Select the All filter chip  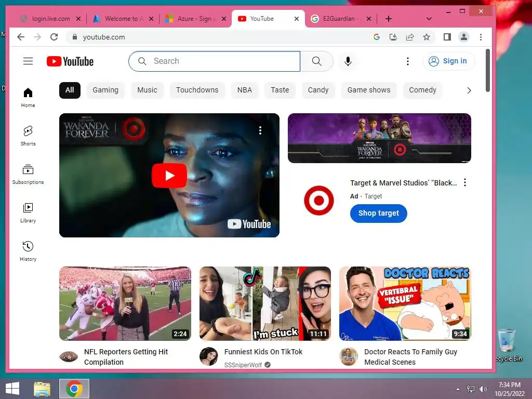coord(70,90)
